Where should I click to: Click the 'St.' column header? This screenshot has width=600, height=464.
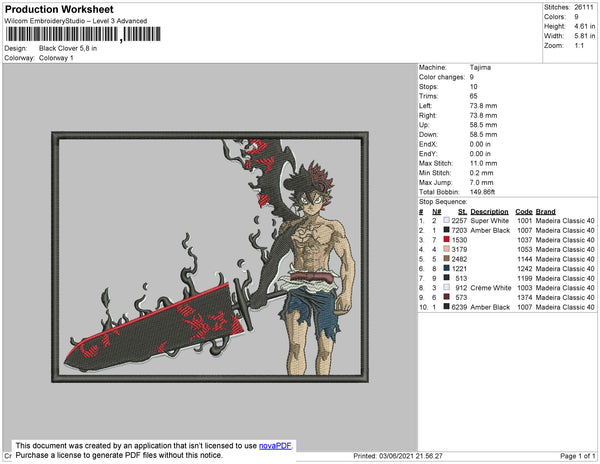pos(462,212)
